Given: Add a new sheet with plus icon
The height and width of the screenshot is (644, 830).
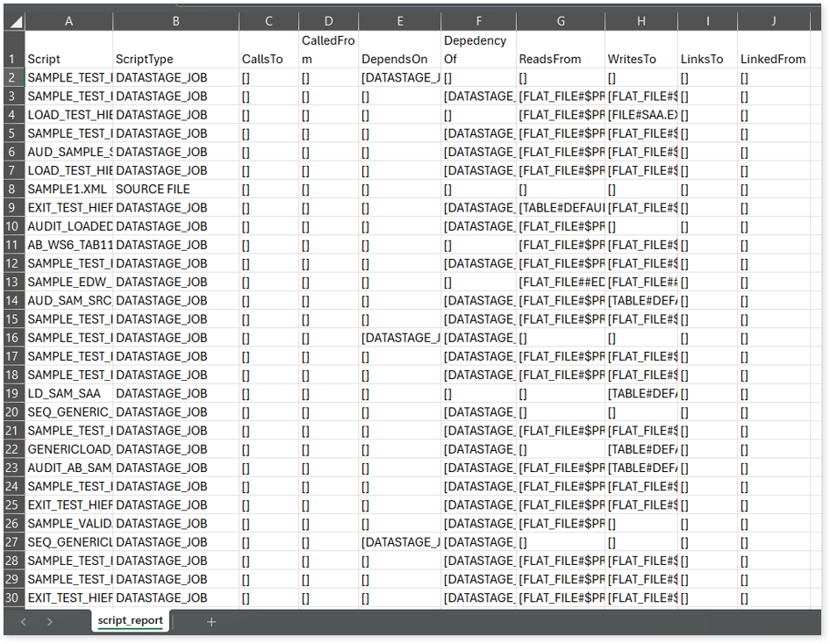Looking at the screenshot, I should coord(211,621).
